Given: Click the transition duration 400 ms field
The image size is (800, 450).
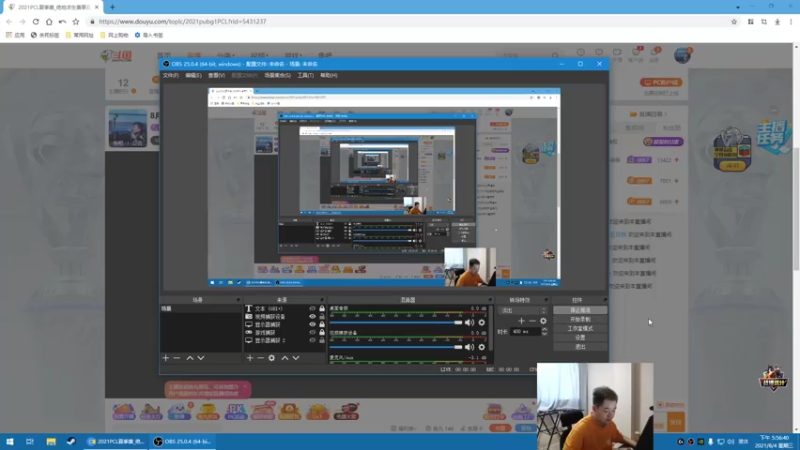Looking at the screenshot, I should pos(526,332).
